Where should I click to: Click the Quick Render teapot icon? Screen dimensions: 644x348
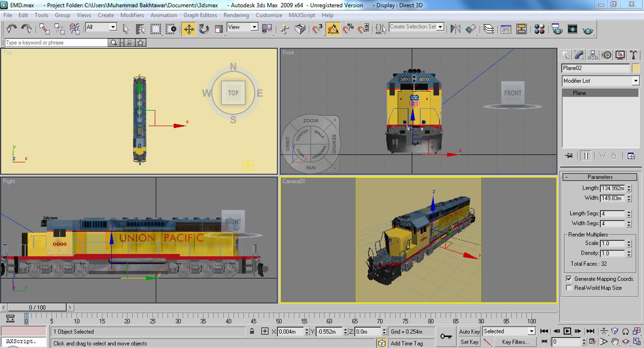(x=588, y=30)
